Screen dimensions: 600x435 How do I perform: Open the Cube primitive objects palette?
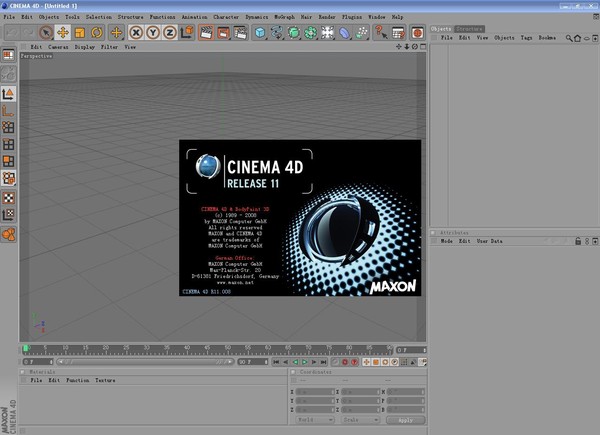coord(260,33)
